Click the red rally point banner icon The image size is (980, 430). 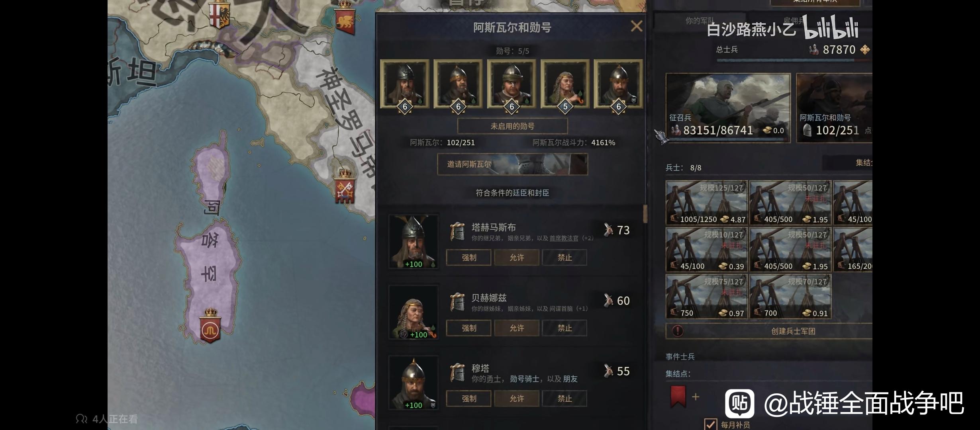[x=678, y=396]
